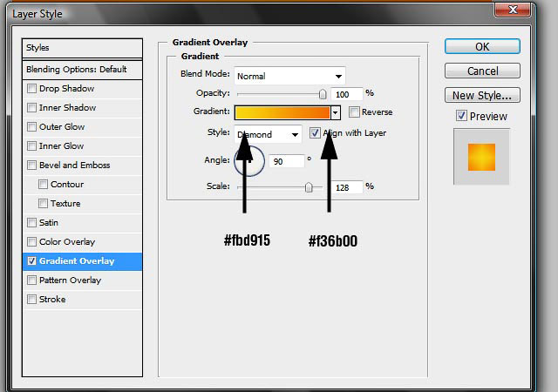Screen dimensions: 558x392
Task: Check the Pattern Overlay checkbox
Action: (x=31, y=280)
